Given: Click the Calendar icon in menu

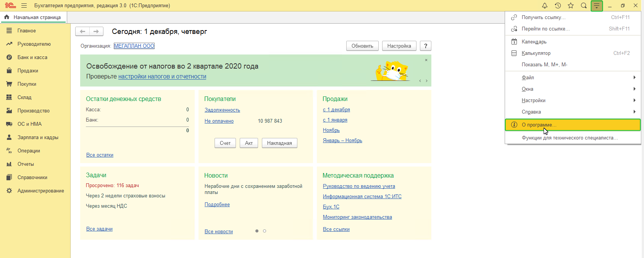Looking at the screenshot, I should tap(514, 42).
